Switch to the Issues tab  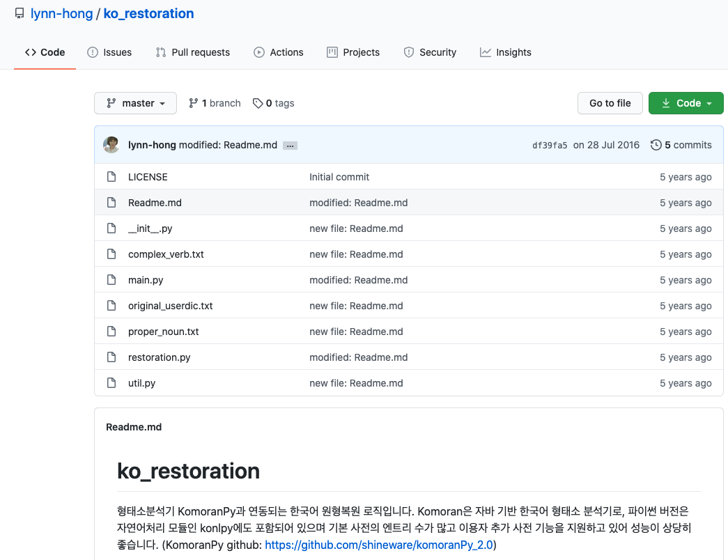(x=109, y=52)
